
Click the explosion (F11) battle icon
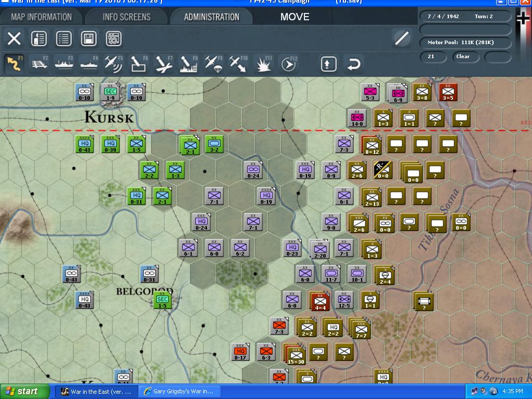pyautogui.click(x=263, y=63)
